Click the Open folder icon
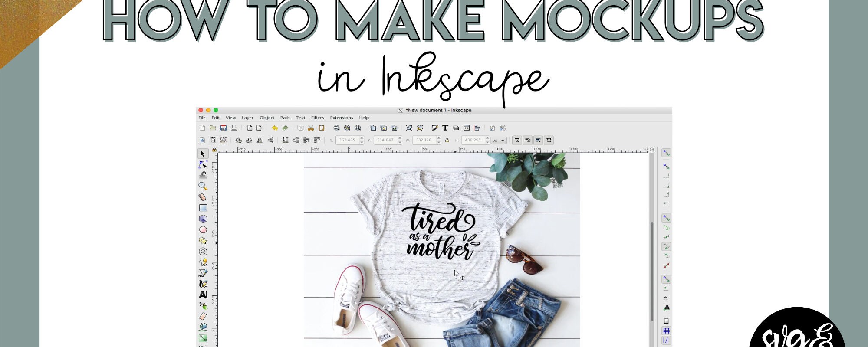The width and height of the screenshot is (868, 347). click(x=213, y=128)
